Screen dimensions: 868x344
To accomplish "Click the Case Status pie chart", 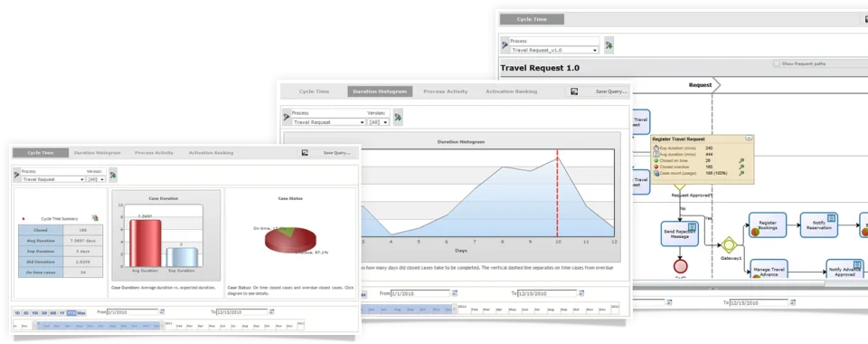I will pos(290,240).
